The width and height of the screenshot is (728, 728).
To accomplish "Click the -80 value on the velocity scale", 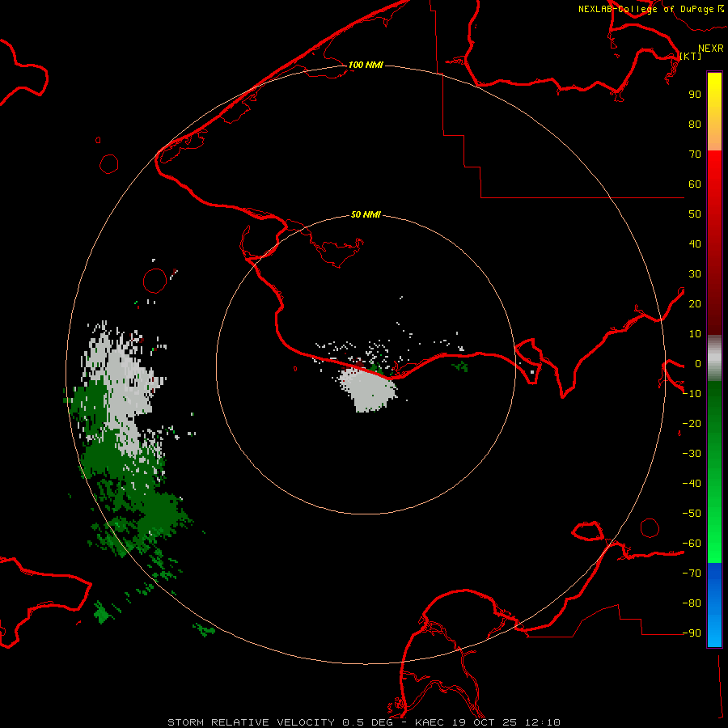I will (692, 603).
